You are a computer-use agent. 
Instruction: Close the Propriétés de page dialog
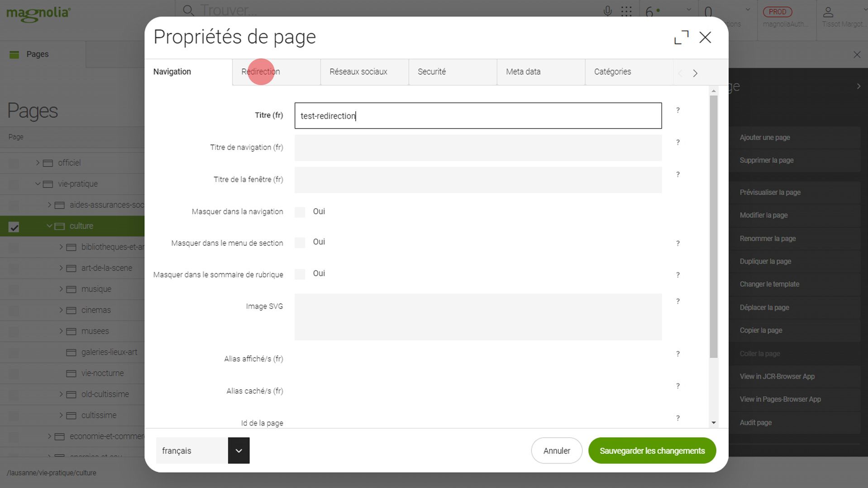pos(705,37)
